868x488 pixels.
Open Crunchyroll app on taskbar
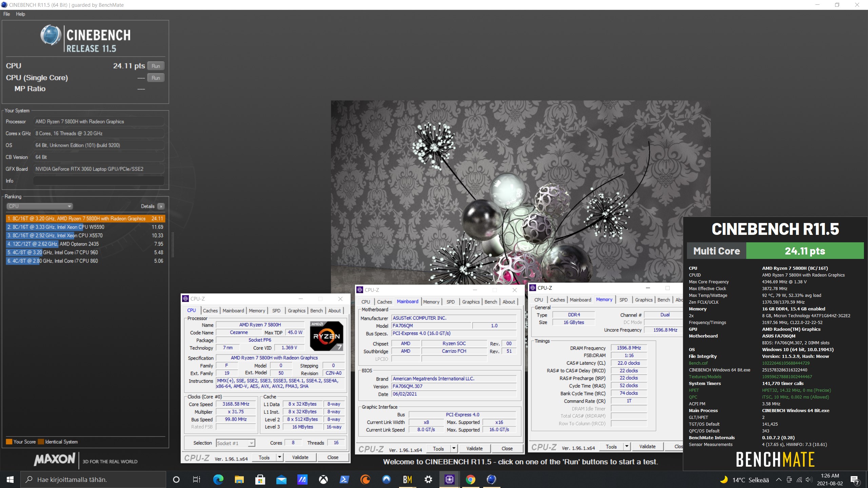(366, 480)
